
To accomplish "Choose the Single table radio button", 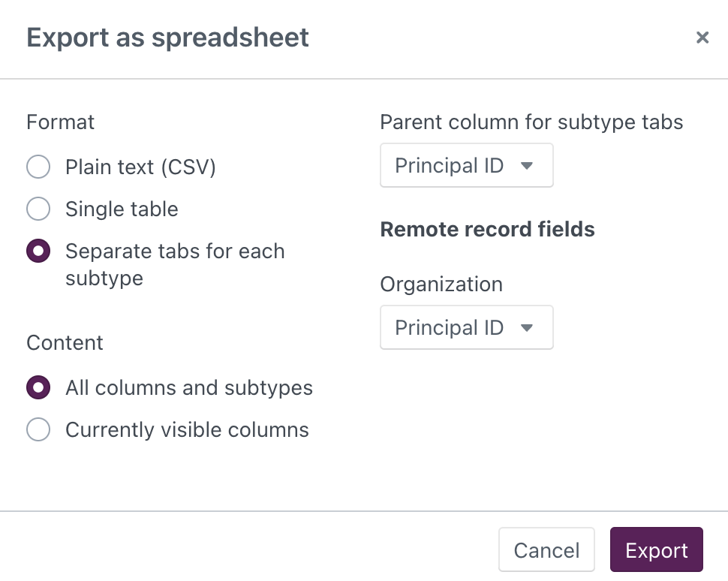I will tap(38, 209).
